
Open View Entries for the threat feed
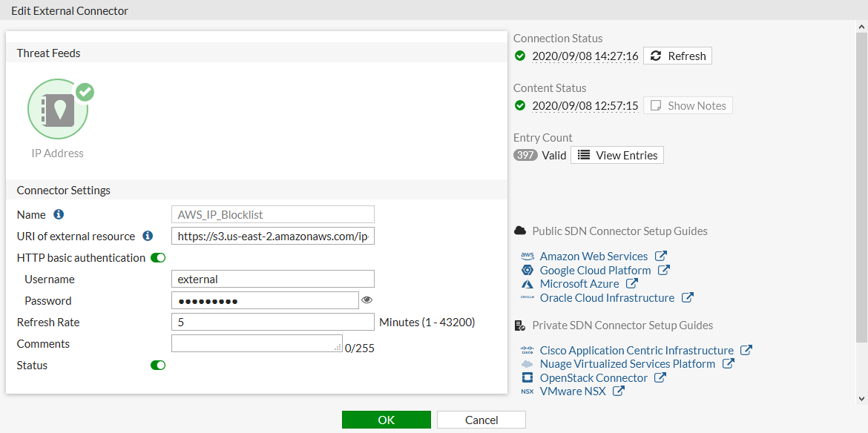pyautogui.click(x=617, y=155)
